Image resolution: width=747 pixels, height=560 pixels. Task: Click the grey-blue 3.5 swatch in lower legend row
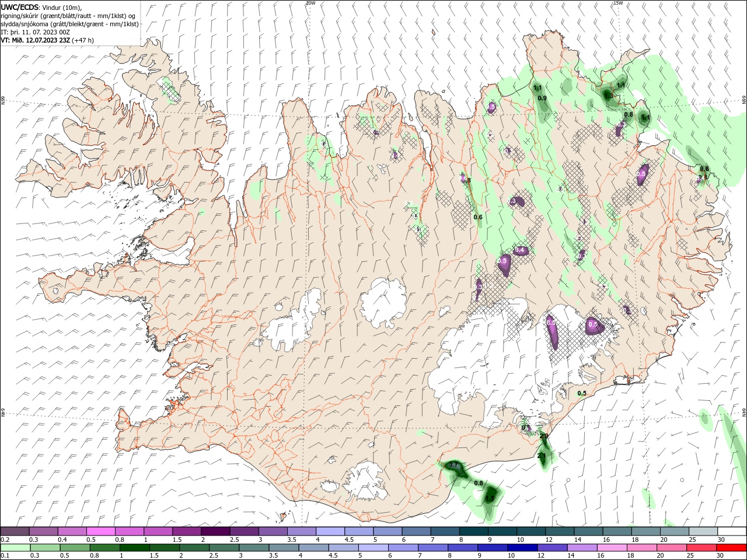click(284, 548)
